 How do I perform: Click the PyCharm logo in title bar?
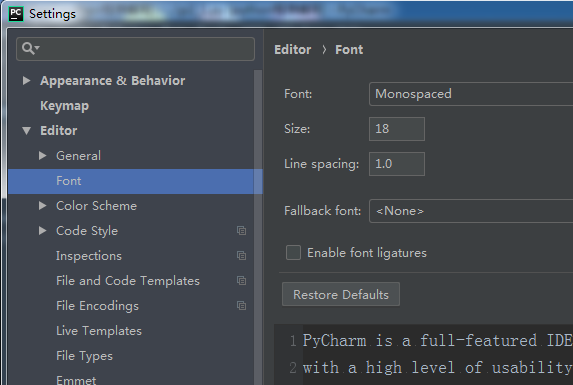point(16,14)
